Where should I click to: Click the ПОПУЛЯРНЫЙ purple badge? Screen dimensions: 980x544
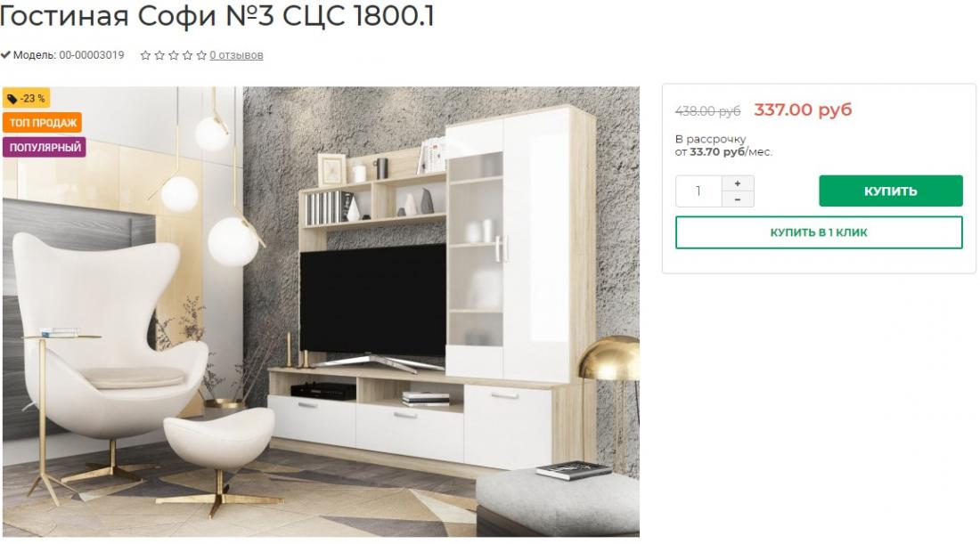point(45,148)
